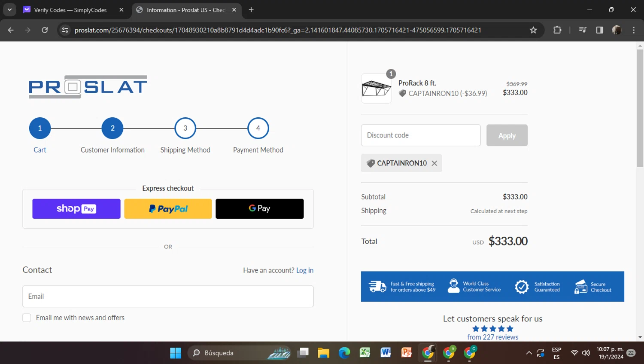
Task: Go forward in browser history
Action: coord(27,30)
